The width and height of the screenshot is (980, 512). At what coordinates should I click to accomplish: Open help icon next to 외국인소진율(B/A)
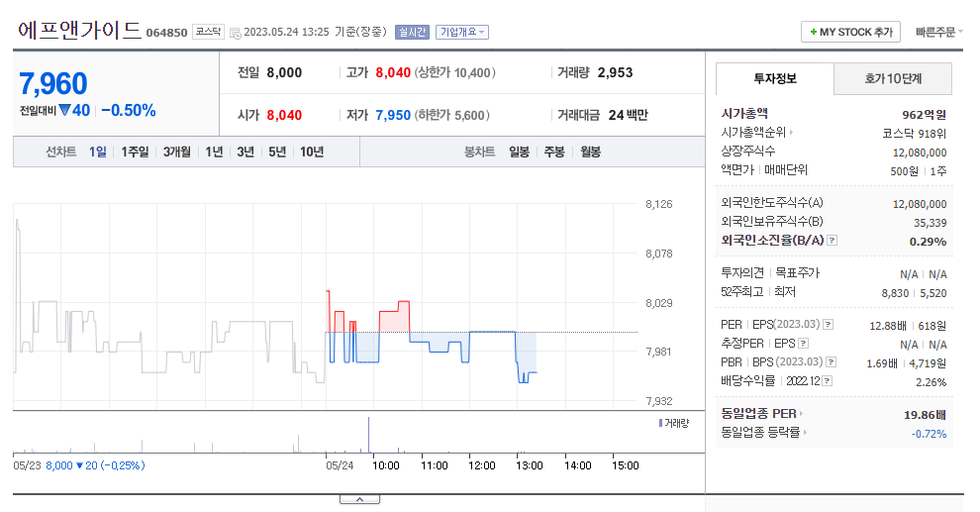tap(832, 240)
